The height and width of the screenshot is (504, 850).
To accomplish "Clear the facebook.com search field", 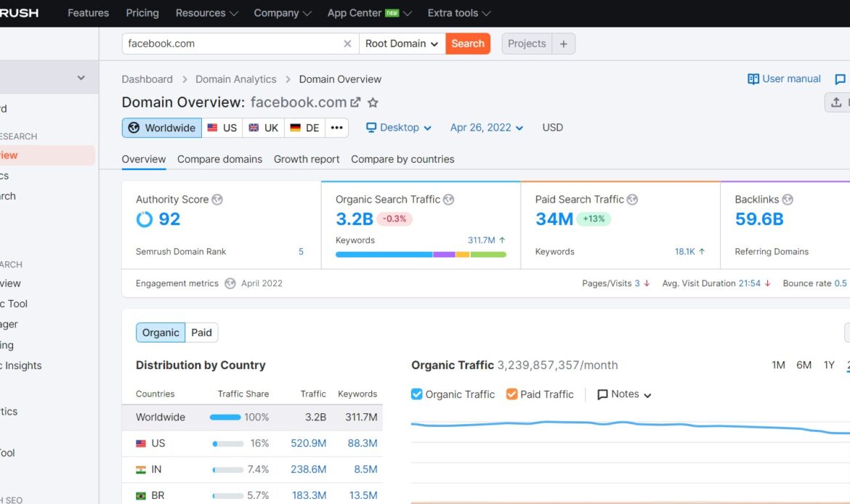I will coord(347,44).
